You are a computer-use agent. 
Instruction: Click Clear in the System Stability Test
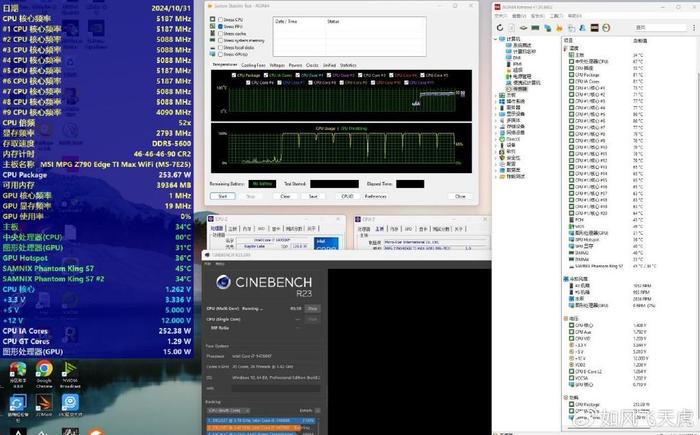[x=285, y=196]
